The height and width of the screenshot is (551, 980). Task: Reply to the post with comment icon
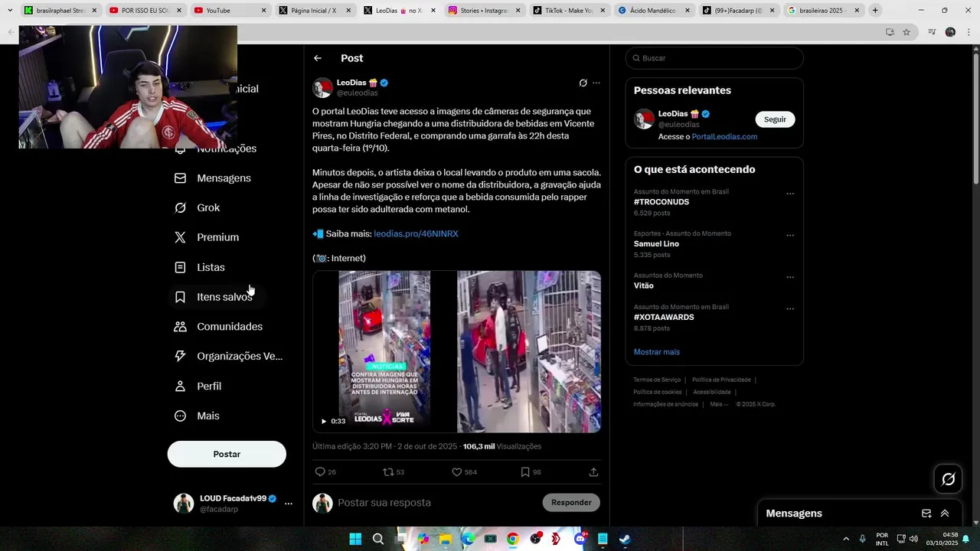tap(320, 472)
